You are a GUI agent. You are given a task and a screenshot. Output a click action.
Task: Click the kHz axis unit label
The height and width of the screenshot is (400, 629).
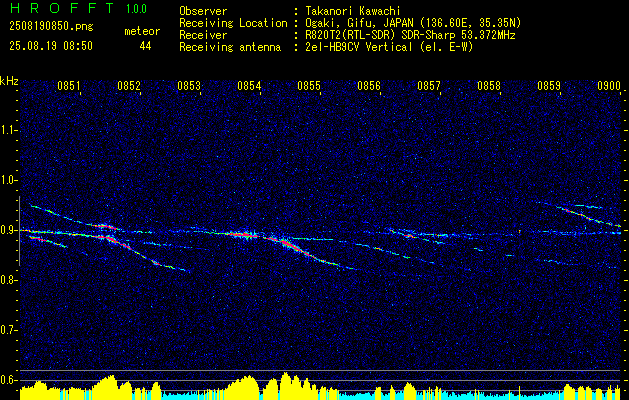9,81
